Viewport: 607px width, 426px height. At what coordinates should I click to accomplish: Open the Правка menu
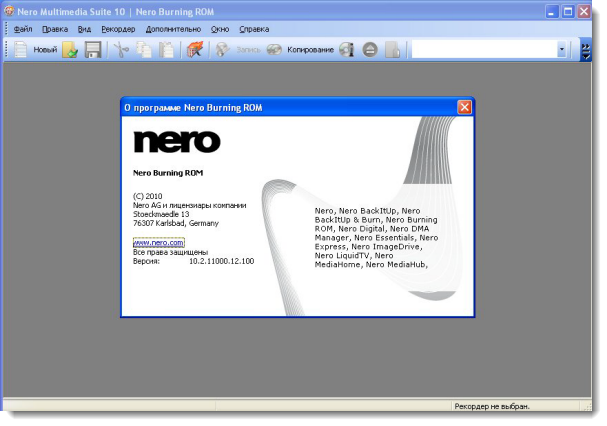[x=55, y=29]
